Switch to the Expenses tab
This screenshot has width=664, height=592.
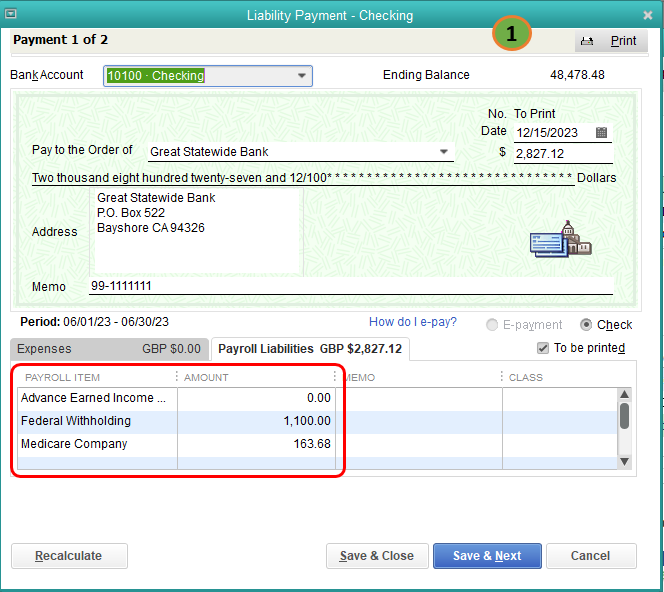point(109,349)
